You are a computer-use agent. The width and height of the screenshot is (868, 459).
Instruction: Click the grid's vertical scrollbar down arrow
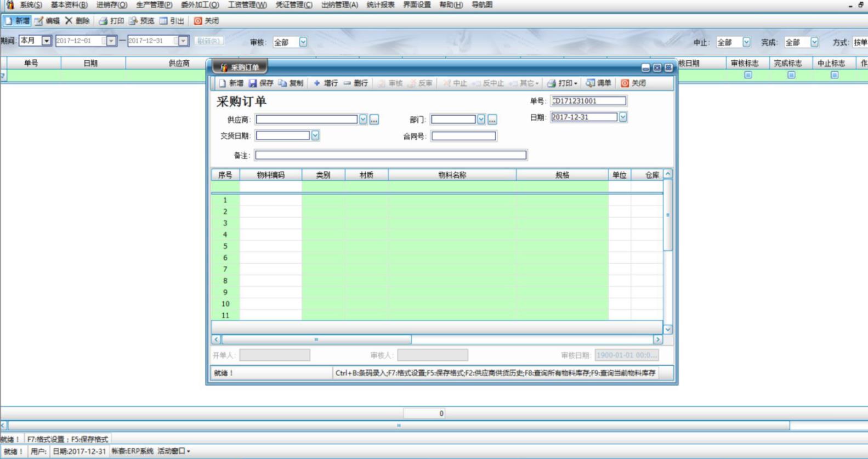(668, 329)
